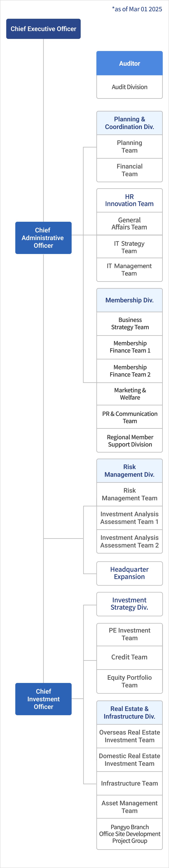This screenshot has height=868, width=169.
Task: Select the HR Innovation Team box
Action: [x=129, y=200]
